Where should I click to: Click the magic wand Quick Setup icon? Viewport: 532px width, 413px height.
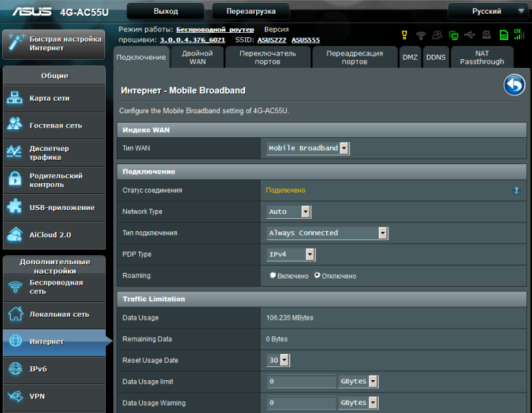pos(16,42)
